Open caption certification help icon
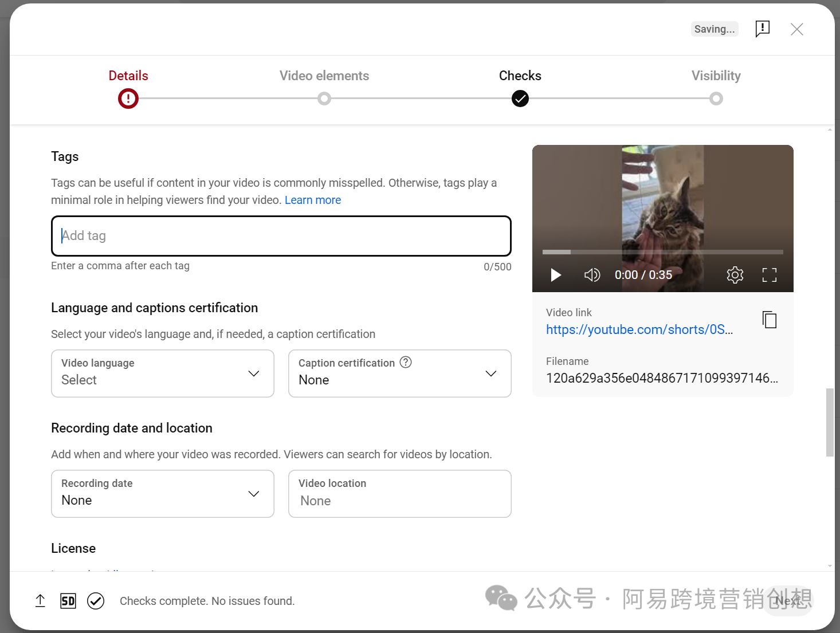Screen dimensions: 840x633 point(406,362)
